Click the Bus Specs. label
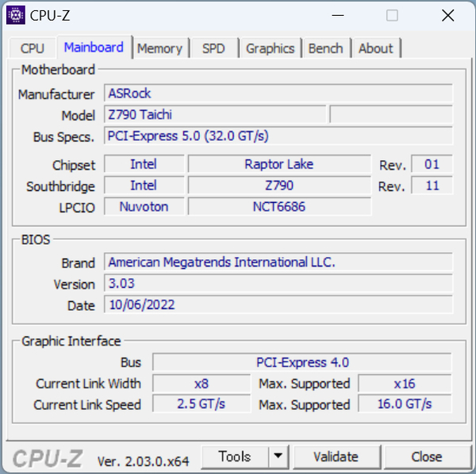This screenshot has height=474, width=476. pyautogui.click(x=63, y=137)
